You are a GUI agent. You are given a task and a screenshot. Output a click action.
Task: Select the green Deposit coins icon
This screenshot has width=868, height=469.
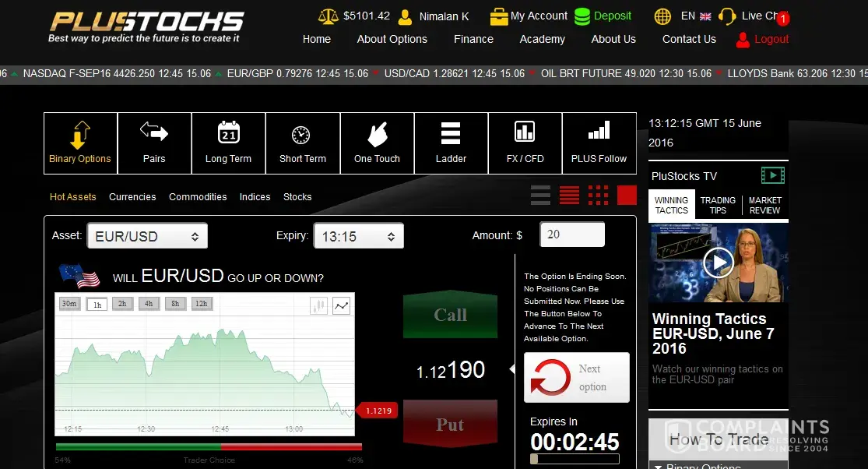pyautogui.click(x=582, y=16)
